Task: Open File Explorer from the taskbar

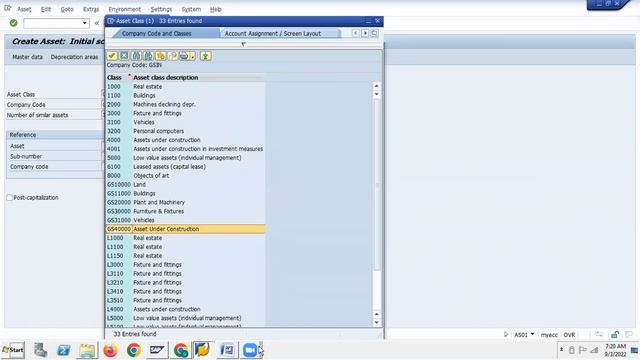Action: pos(87,350)
